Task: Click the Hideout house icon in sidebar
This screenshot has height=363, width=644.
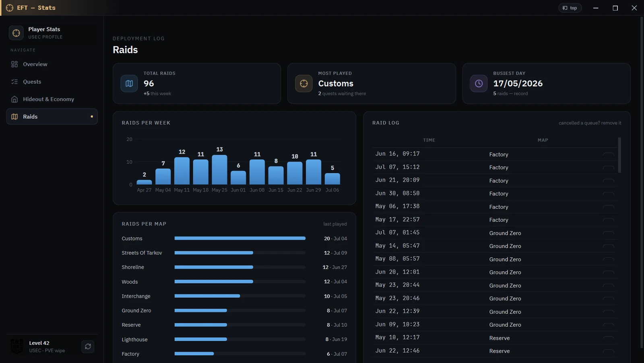Action: [14, 99]
